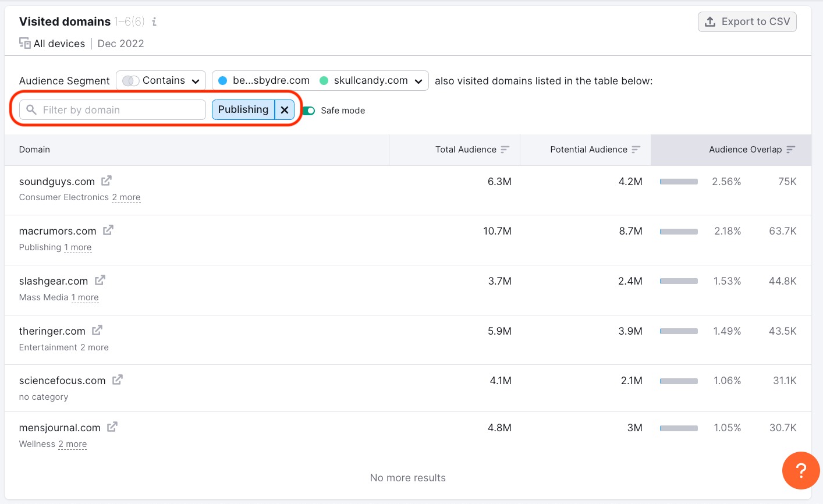Click the All devices icon
823x504 pixels.
tap(25, 43)
